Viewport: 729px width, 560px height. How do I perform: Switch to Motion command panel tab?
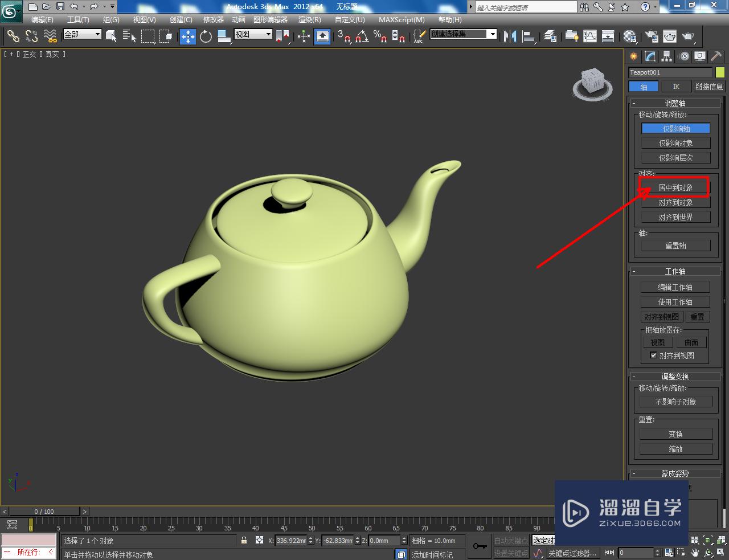(x=683, y=56)
